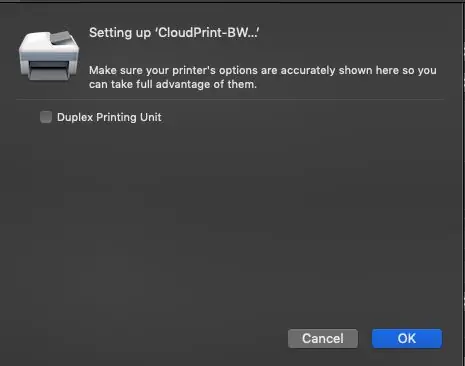Dismiss the setup dialog with Cancel
465x366 pixels.
tap(323, 338)
